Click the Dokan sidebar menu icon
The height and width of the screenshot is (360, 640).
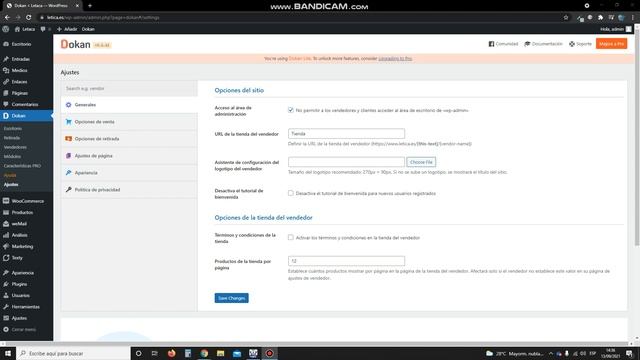(x=6, y=116)
